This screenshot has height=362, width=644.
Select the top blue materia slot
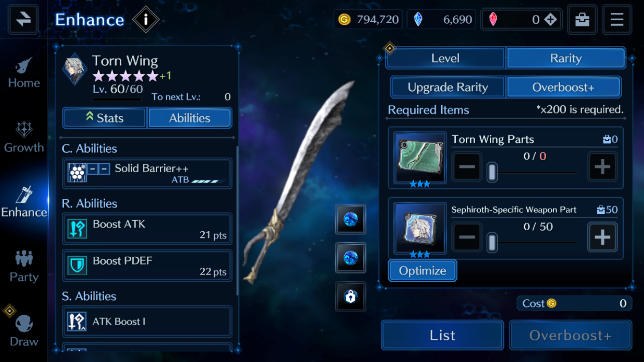[350, 219]
